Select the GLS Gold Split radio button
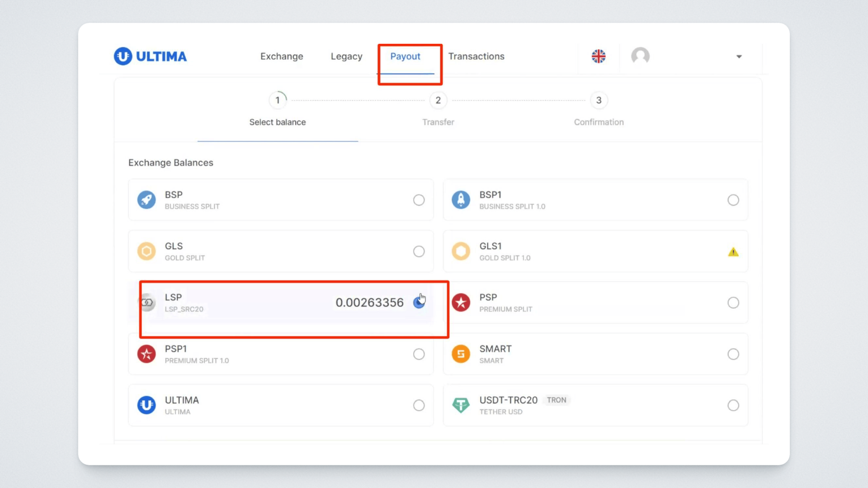 coord(419,251)
